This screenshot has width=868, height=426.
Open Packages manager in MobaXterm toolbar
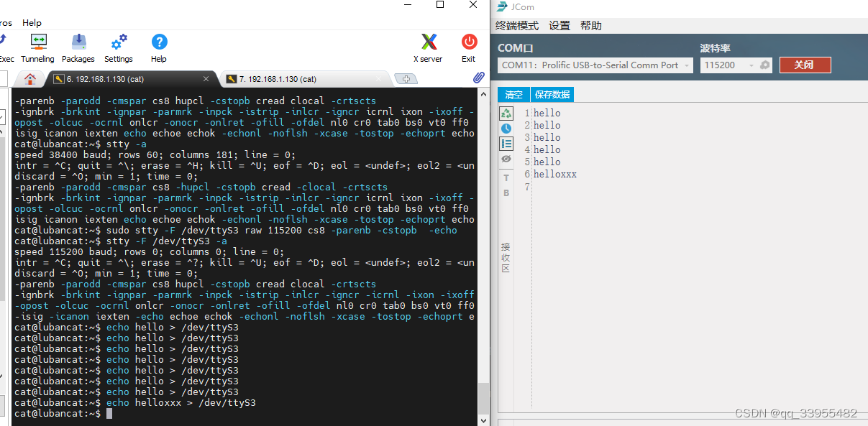coord(78,48)
